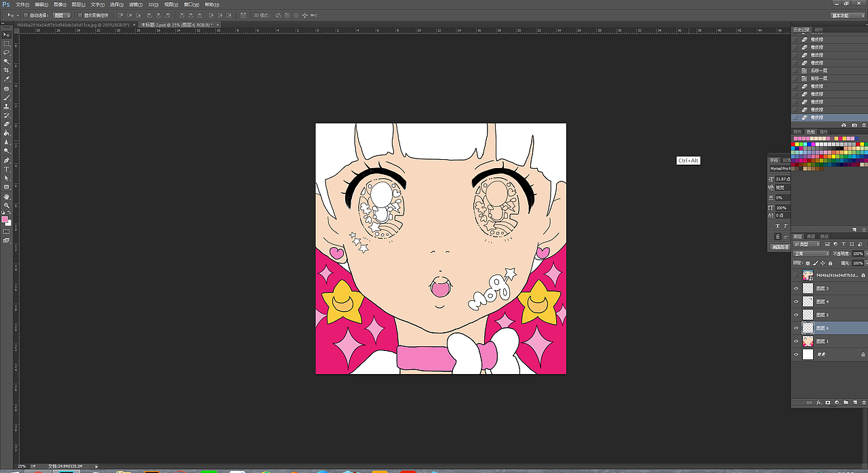868x473 pixels.
Task: Open the layer filter 类型 dropdown
Action: (x=807, y=245)
